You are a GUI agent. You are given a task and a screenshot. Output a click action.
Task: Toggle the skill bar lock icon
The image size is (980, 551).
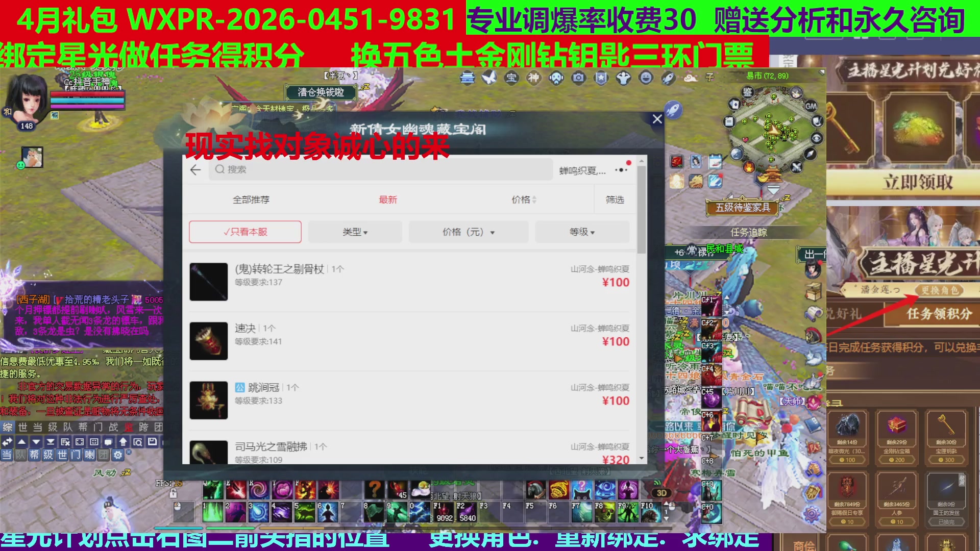173,493
